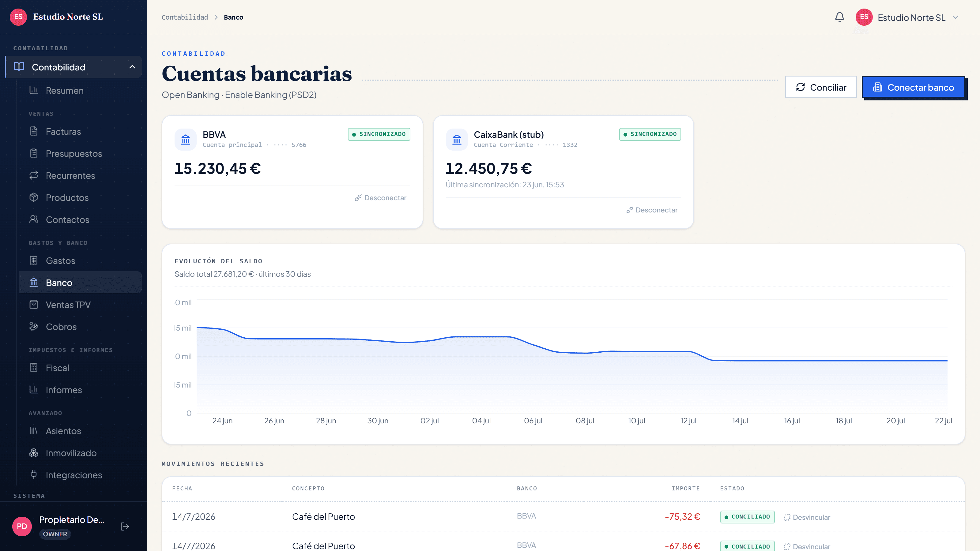Click the BBVA bank icon on card
The image size is (980, 551).
coord(186,140)
